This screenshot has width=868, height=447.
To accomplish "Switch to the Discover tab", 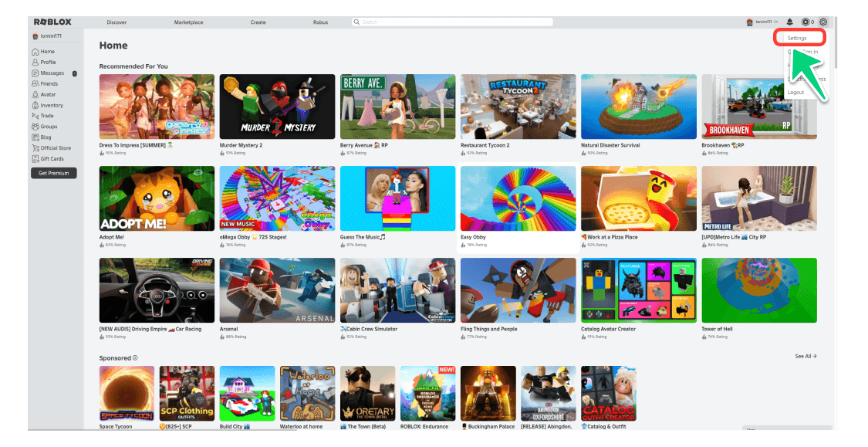I will [117, 22].
